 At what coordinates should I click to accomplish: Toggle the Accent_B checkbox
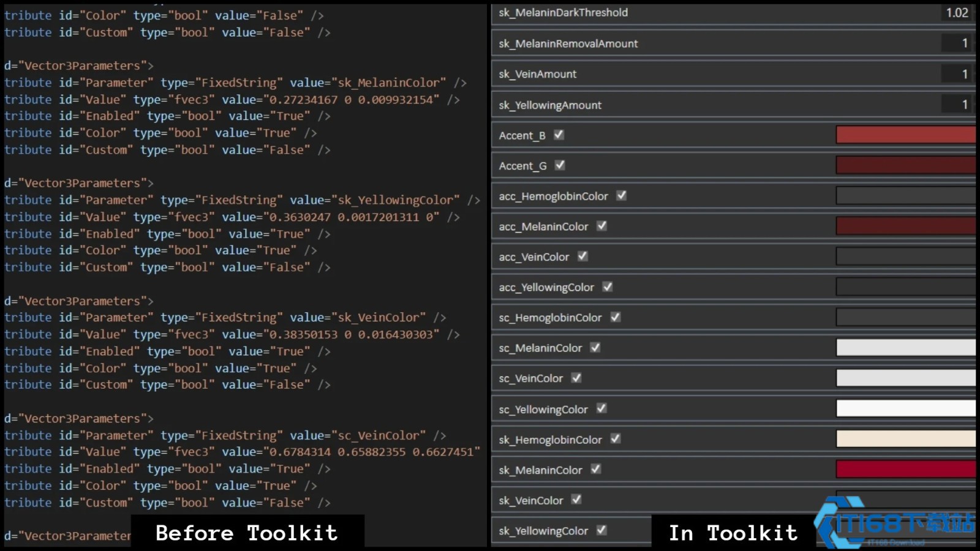pos(559,135)
